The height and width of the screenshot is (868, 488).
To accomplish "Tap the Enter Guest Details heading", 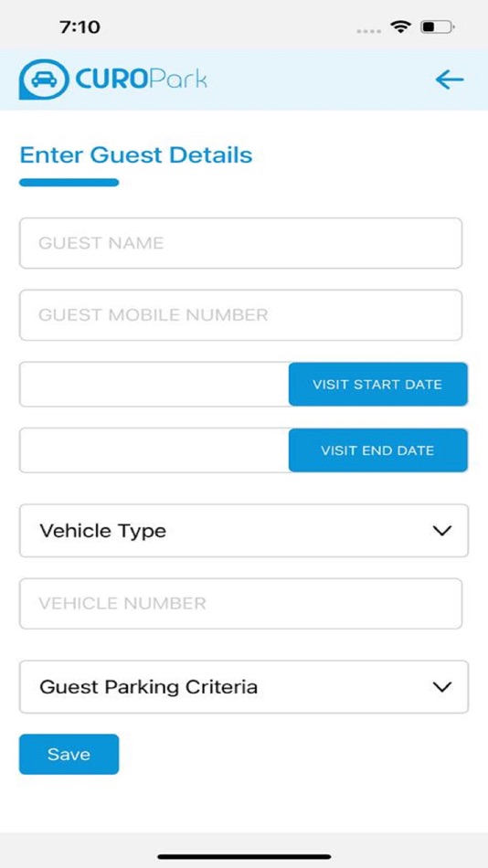I will click(136, 155).
